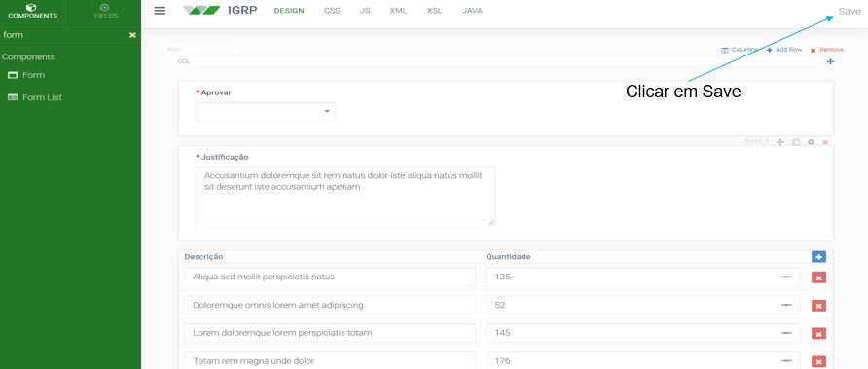Click Add Row in the row toolbar

tap(784, 50)
